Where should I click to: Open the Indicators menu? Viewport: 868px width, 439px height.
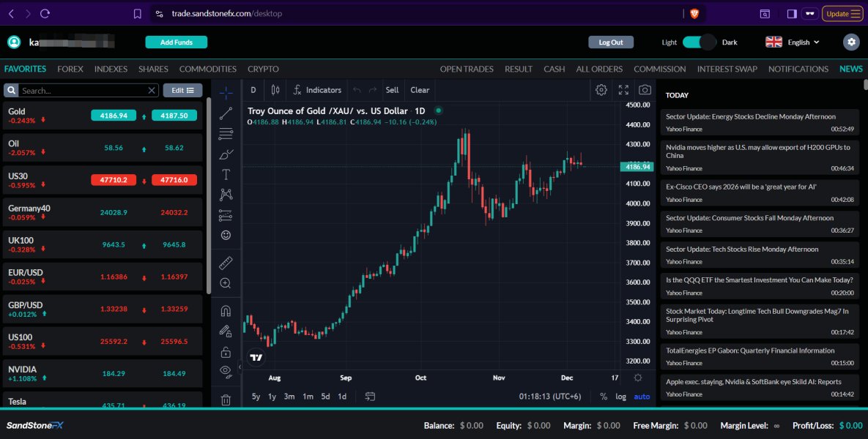tap(317, 90)
